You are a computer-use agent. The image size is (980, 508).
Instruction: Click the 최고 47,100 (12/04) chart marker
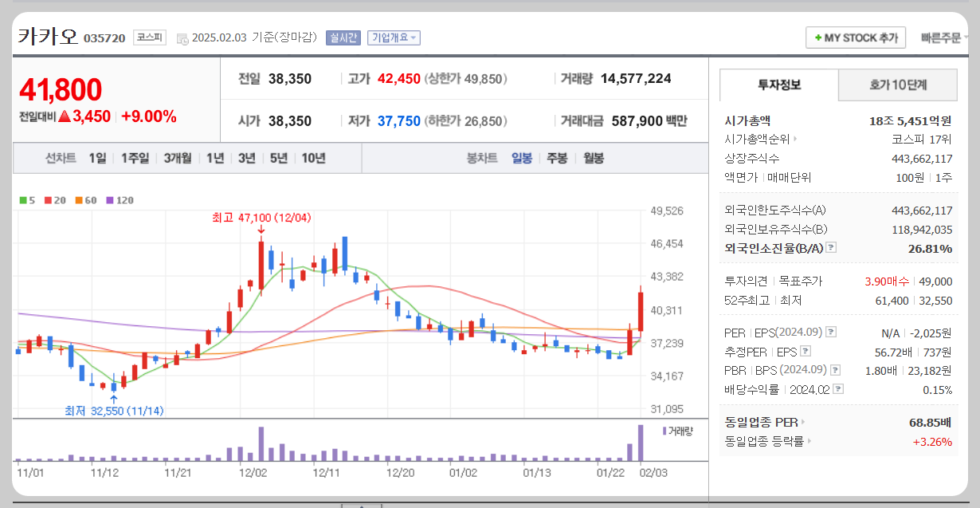pos(261,217)
